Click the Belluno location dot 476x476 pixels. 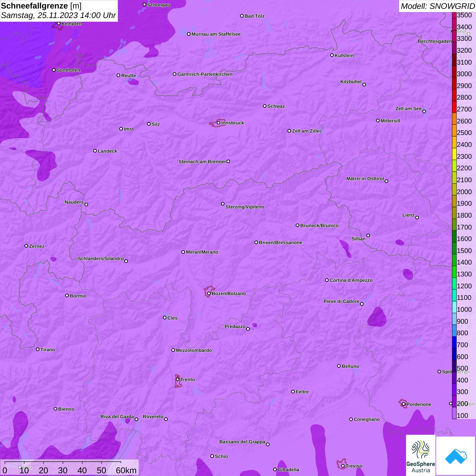[339, 366]
